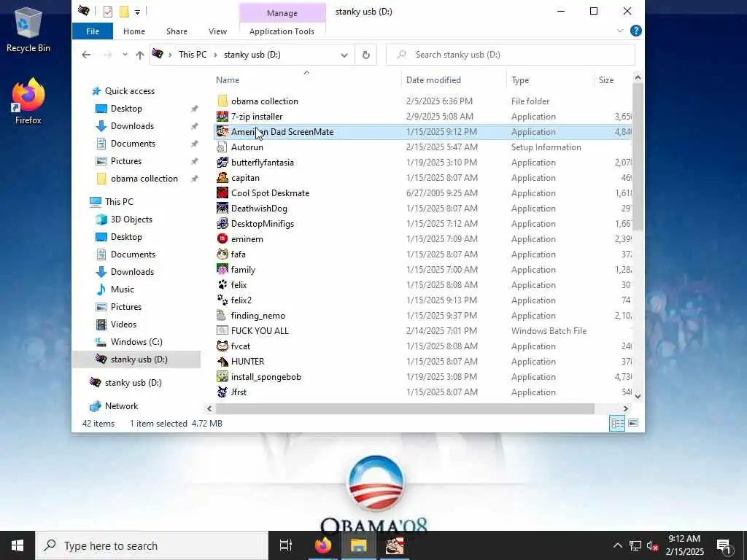747x560 pixels.
Task: Switch to Details view layout button
Action: tap(617, 423)
